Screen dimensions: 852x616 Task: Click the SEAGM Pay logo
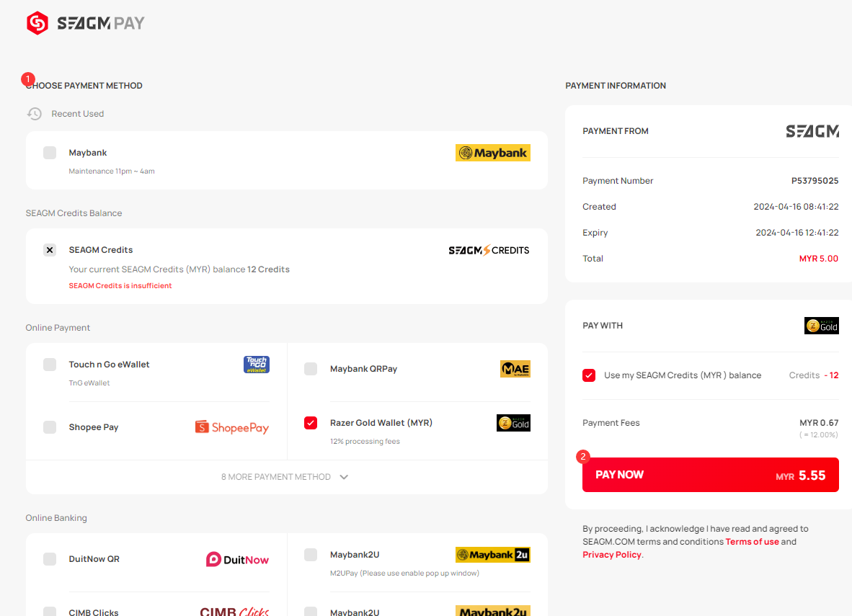[85, 23]
